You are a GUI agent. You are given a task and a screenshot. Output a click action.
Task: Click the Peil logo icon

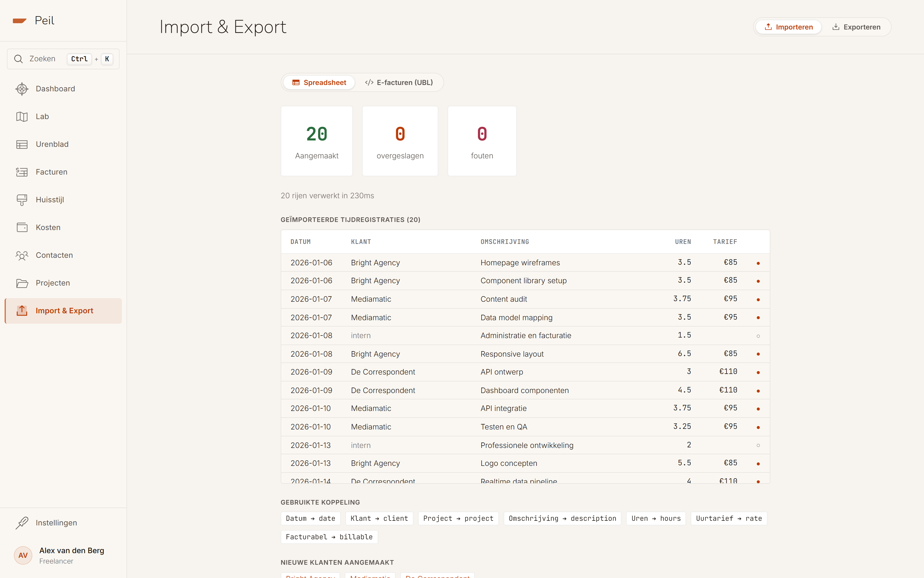tap(19, 21)
